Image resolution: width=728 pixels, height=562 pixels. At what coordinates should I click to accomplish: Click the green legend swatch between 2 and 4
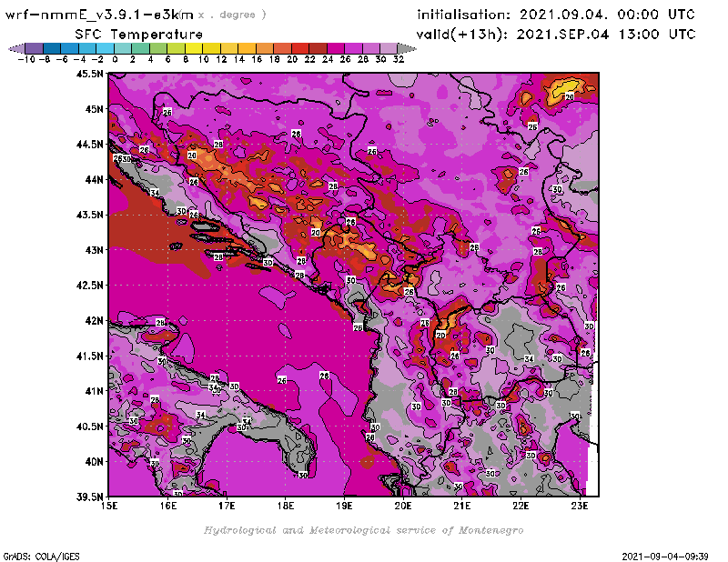coord(141,48)
